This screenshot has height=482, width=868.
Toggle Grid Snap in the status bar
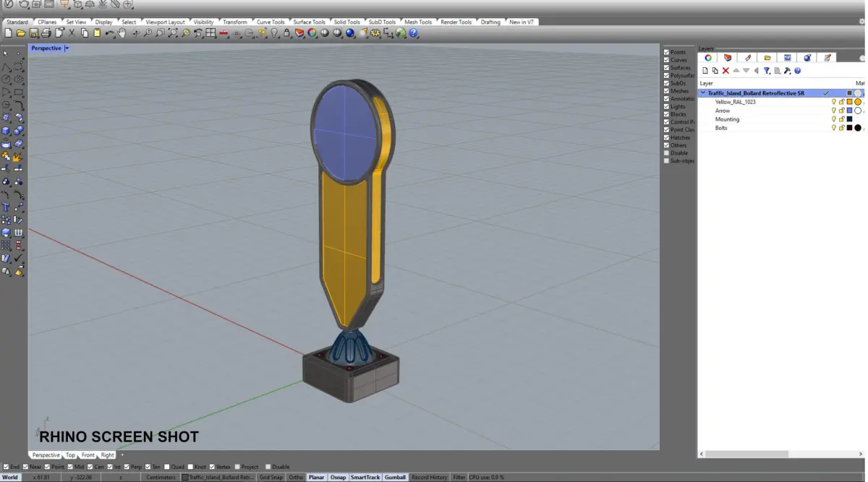(271, 477)
